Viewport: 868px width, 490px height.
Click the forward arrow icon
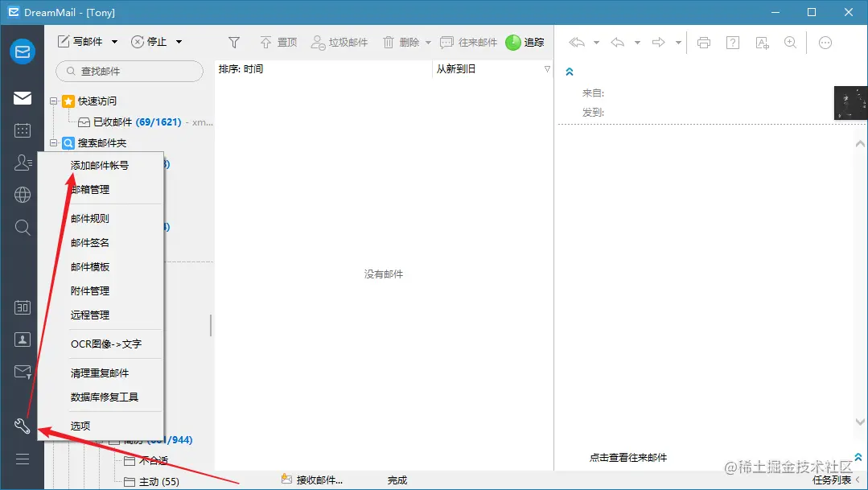click(658, 42)
